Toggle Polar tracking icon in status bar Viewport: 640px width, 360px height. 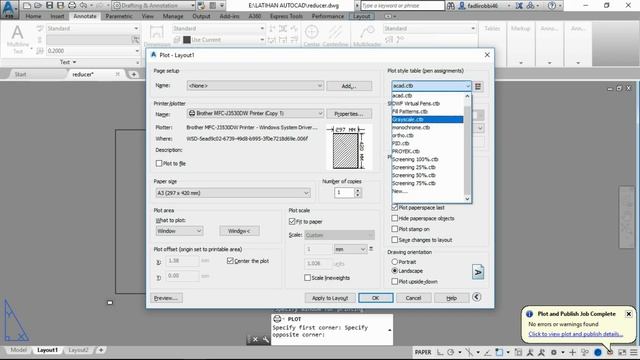click(450, 352)
